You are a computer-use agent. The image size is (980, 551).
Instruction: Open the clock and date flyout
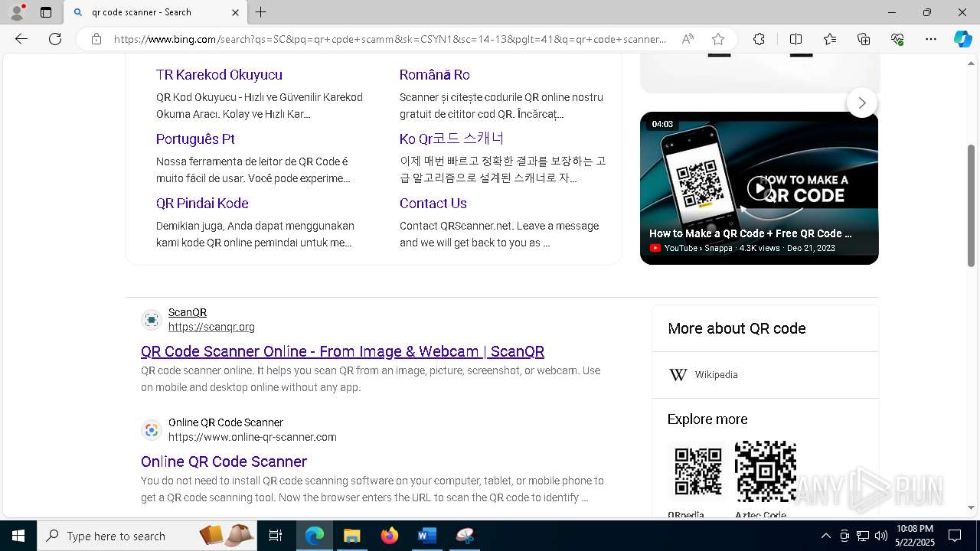pos(914,536)
